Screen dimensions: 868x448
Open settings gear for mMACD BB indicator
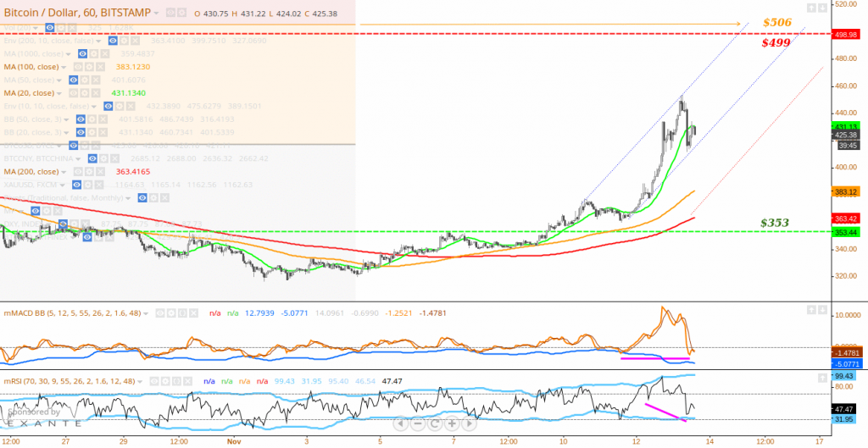(x=171, y=313)
